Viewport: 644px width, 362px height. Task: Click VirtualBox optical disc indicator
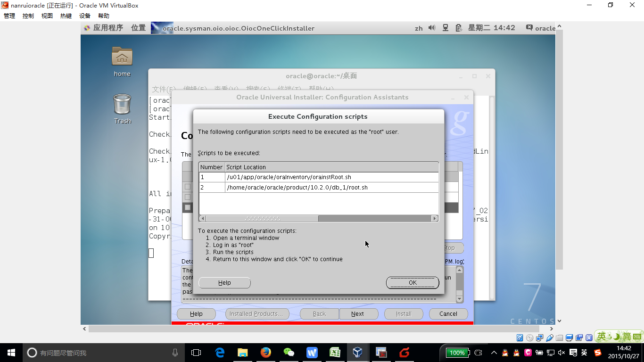click(530, 337)
